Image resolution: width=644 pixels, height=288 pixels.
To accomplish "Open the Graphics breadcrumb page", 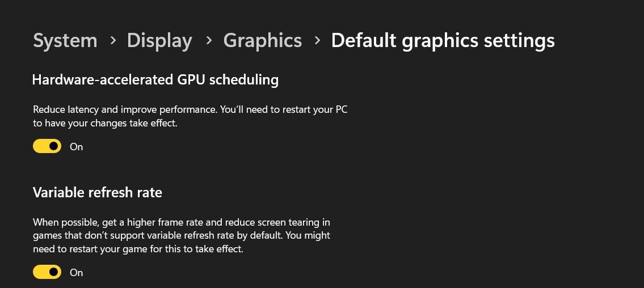I will (x=263, y=41).
